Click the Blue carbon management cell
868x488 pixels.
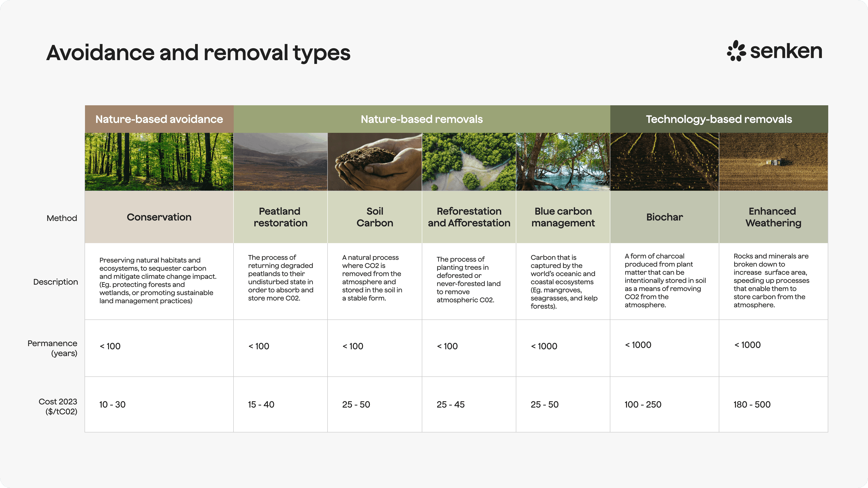click(x=563, y=217)
